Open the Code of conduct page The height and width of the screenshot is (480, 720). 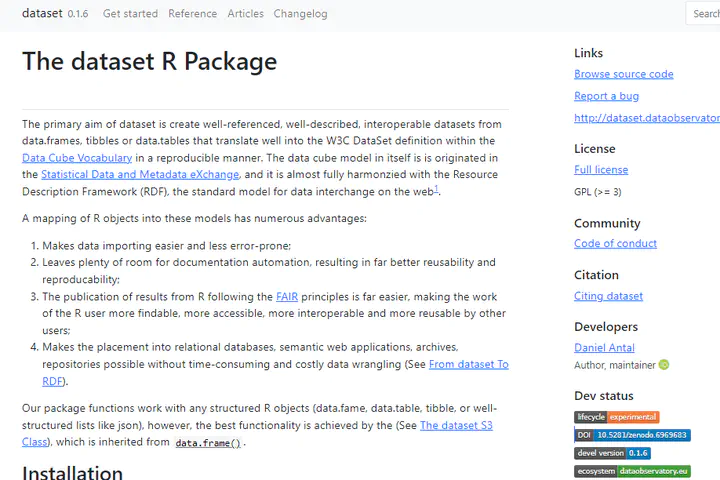coord(615,244)
